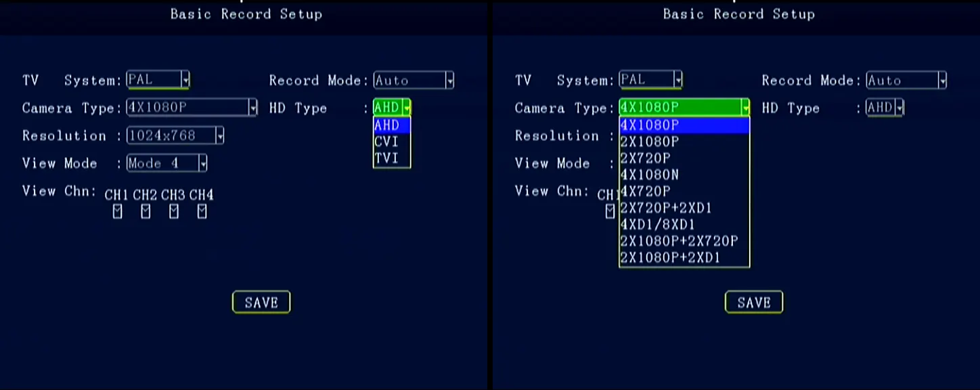This screenshot has width=980, height=390.
Task: Open the Record Mode dropdown on left panel
Action: coord(449,80)
